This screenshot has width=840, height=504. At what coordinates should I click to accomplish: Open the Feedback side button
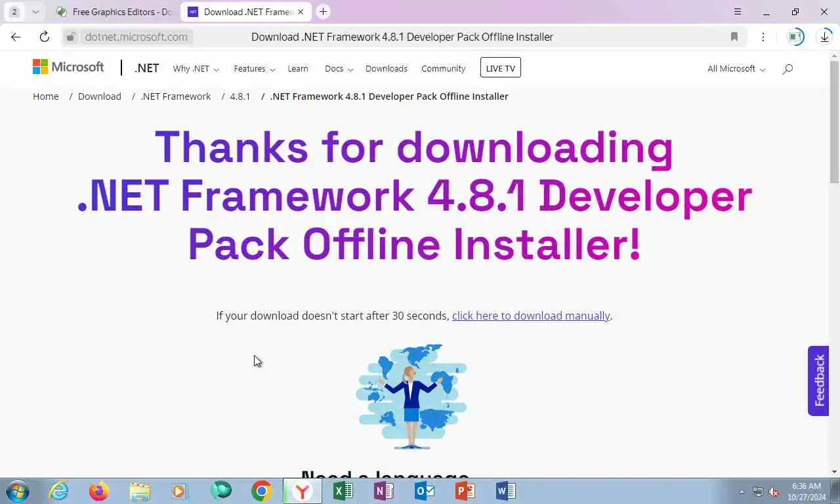click(818, 381)
